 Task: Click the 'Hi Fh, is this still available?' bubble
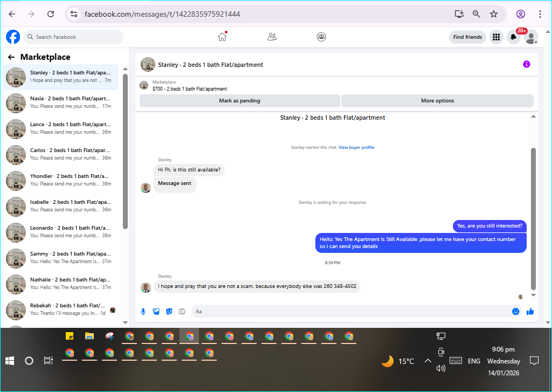pyautogui.click(x=189, y=170)
